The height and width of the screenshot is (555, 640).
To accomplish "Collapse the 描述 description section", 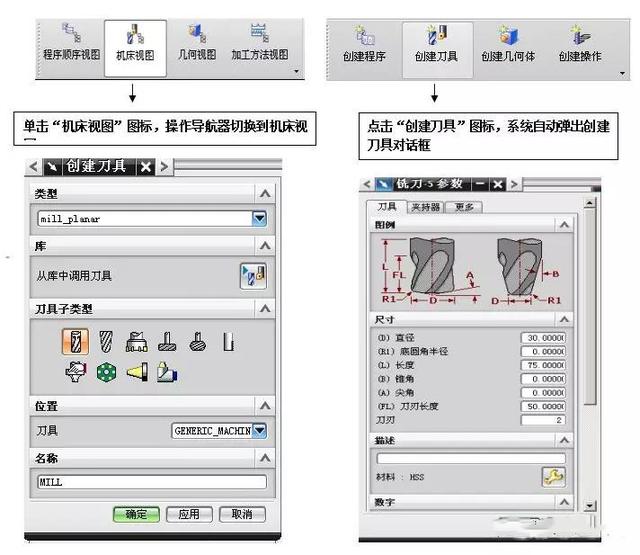I will (x=564, y=440).
